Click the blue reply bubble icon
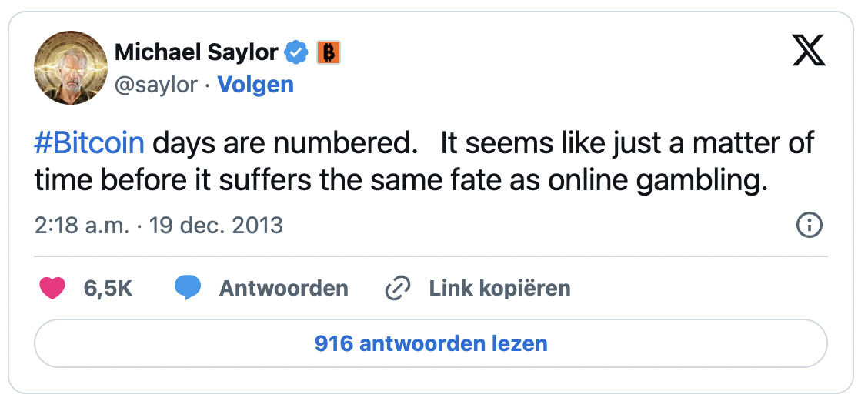 tap(188, 289)
